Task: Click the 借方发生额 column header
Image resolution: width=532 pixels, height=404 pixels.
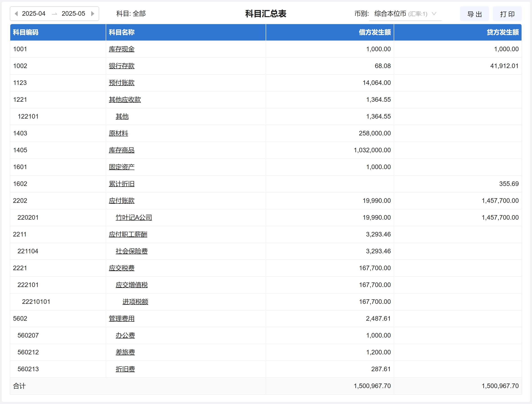Action: coord(375,32)
